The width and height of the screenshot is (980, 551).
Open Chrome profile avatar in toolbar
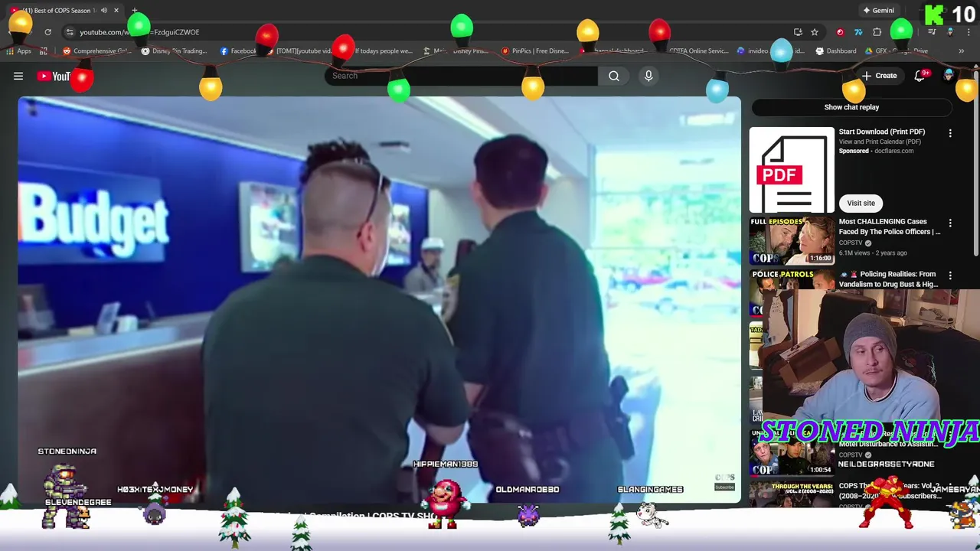tap(950, 32)
